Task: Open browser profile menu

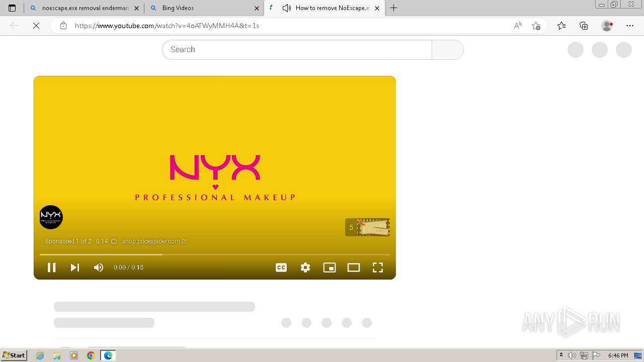Action: tap(607, 26)
